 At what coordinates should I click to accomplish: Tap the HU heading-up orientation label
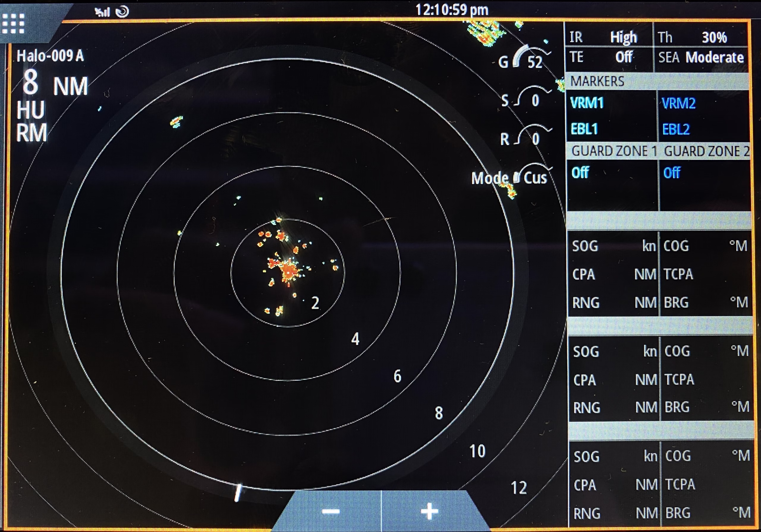(31, 110)
